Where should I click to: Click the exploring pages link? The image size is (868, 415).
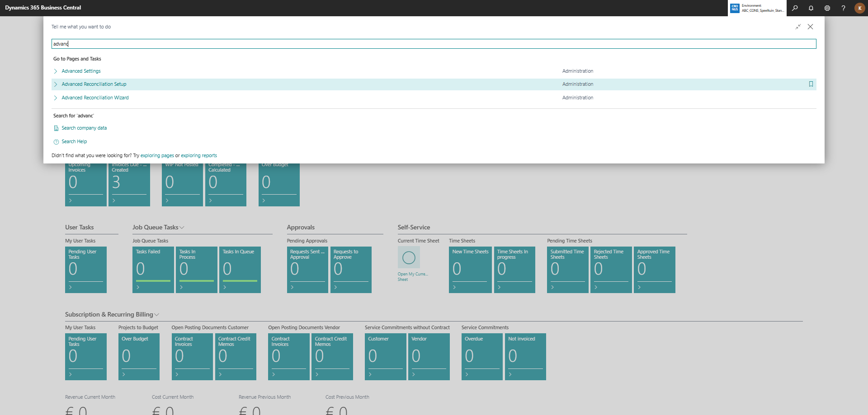click(157, 156)
